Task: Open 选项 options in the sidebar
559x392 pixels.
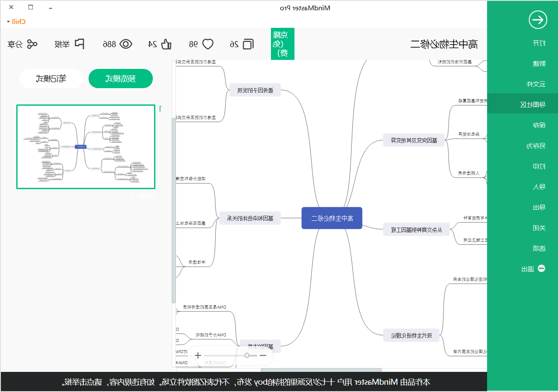Action: coord(539,249)
